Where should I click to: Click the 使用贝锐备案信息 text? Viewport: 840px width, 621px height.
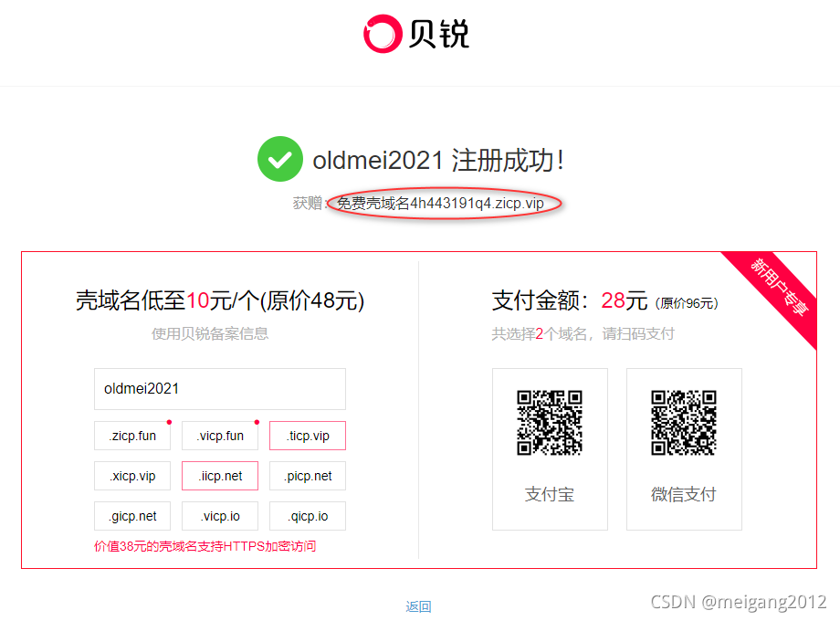[x=210, y=334]
